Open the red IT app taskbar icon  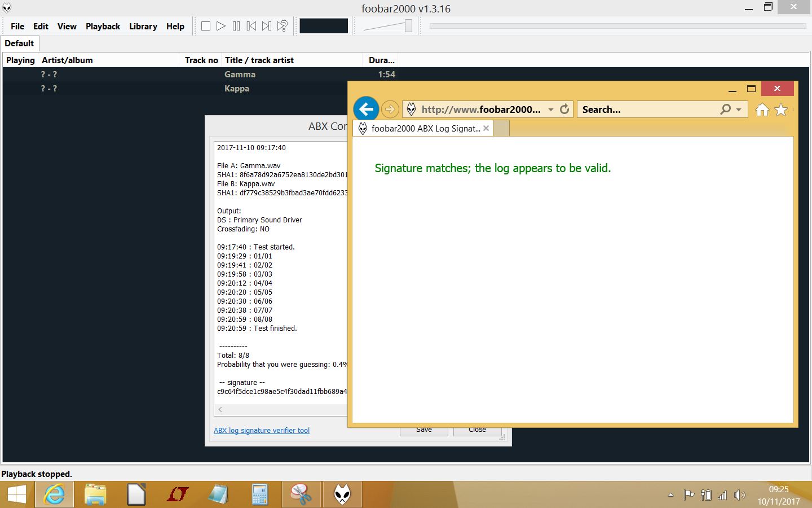[x=177, y=495]
